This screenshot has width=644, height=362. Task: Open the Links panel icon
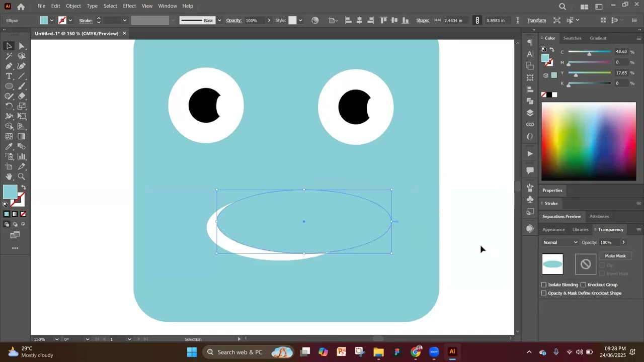point(530,124)
